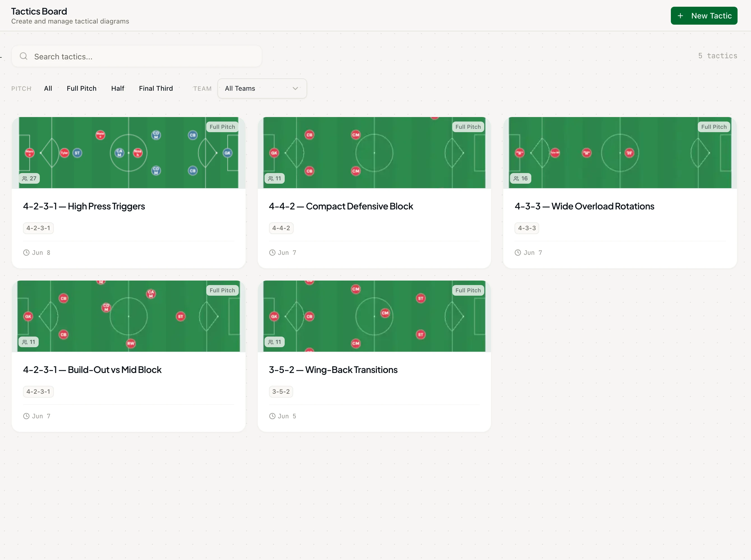Viewport: 751px width, 560px height.
Task: Click 4-2-3-1 tag on High Press Triggers
Action: (x=38, y=228)
